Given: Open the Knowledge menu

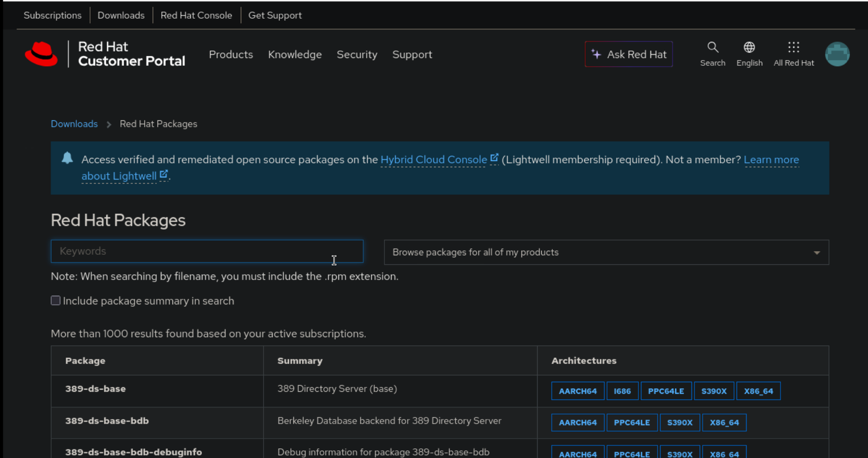Looking at the screenshot, I should (x=295, y=55).
